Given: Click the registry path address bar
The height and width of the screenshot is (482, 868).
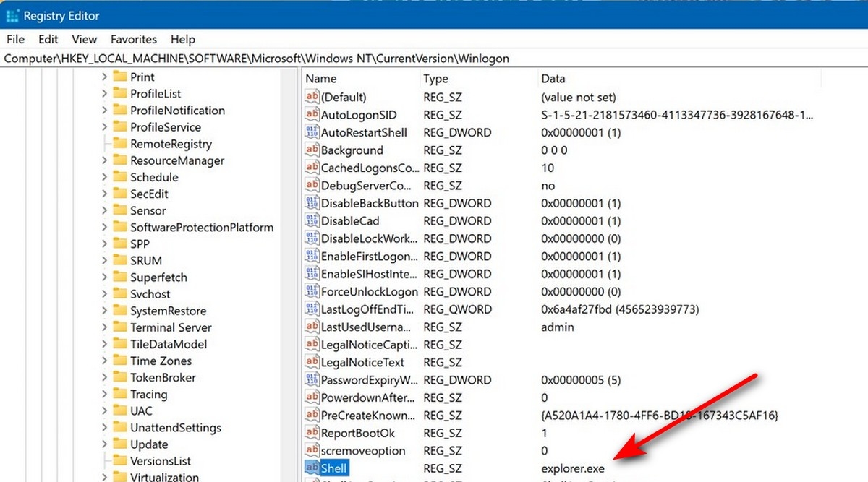Looking at the screenshot, I should point(434,59).
